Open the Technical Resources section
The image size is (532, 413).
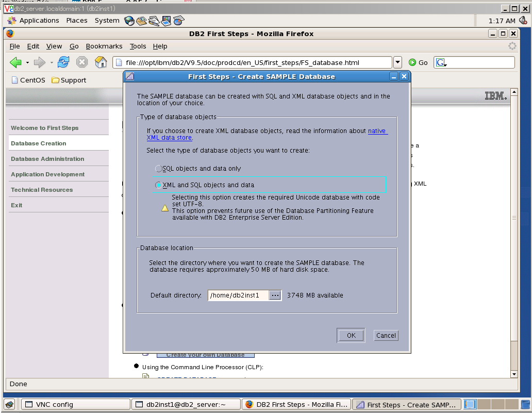(42, 190)
